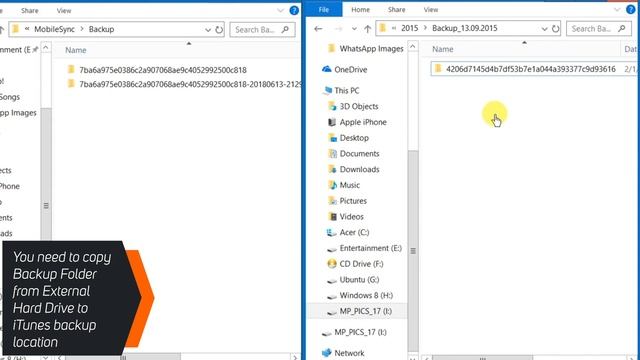Open the Share tab in right window
This screenshot has height=360, width=640.
[x=396, y=9]
